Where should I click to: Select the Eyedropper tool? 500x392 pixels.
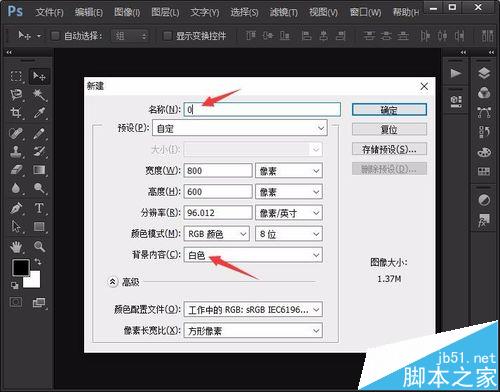pyautogui.click(x=39, y=113)
